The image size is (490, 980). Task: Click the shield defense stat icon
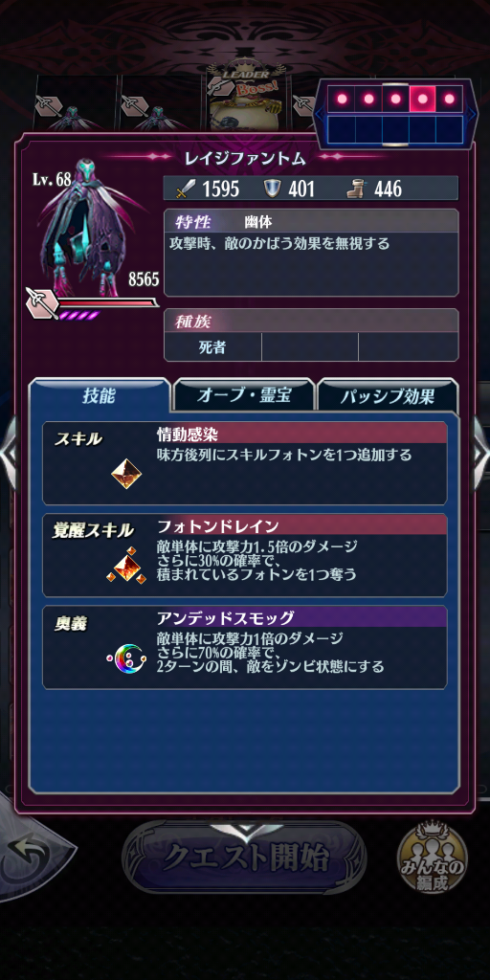pyautogui.click(x=274, y=189)
